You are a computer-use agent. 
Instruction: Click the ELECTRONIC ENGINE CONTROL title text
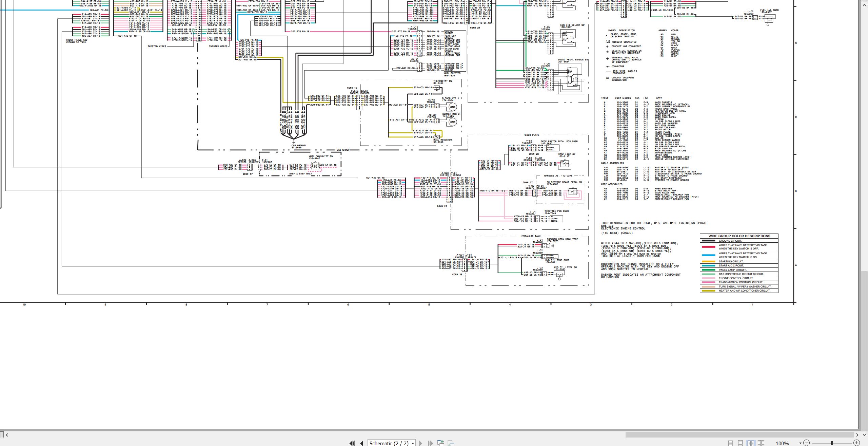click(x=623, y=228)
